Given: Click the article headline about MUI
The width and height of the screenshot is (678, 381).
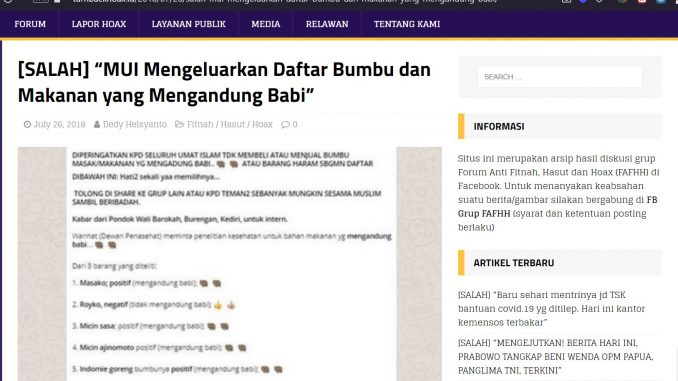Looking at the screenshot, I should pos(224,82).
